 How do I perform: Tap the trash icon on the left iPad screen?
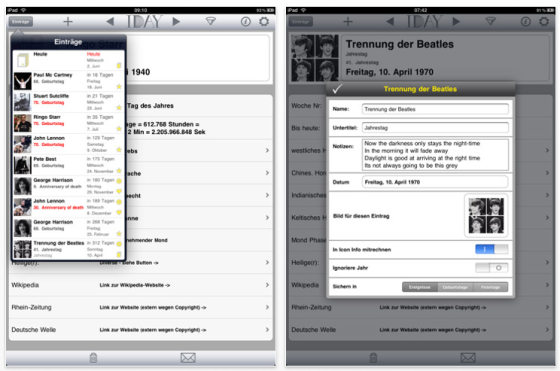tap(93, 357)
